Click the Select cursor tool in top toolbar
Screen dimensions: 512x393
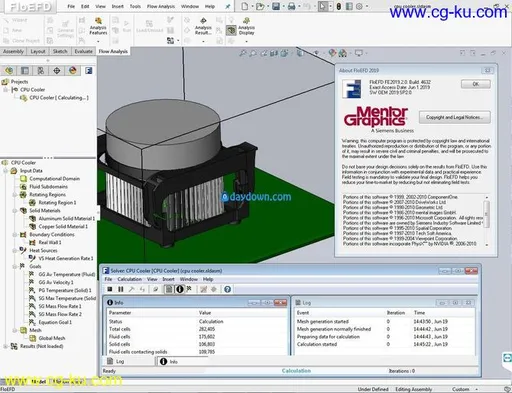pyautogui.click(x=322, y=6)
